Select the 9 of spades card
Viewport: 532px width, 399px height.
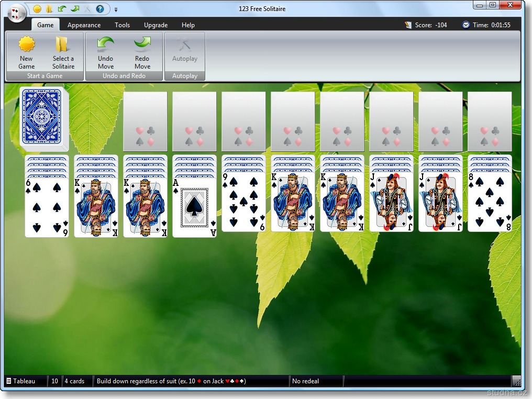click(243, 203)
